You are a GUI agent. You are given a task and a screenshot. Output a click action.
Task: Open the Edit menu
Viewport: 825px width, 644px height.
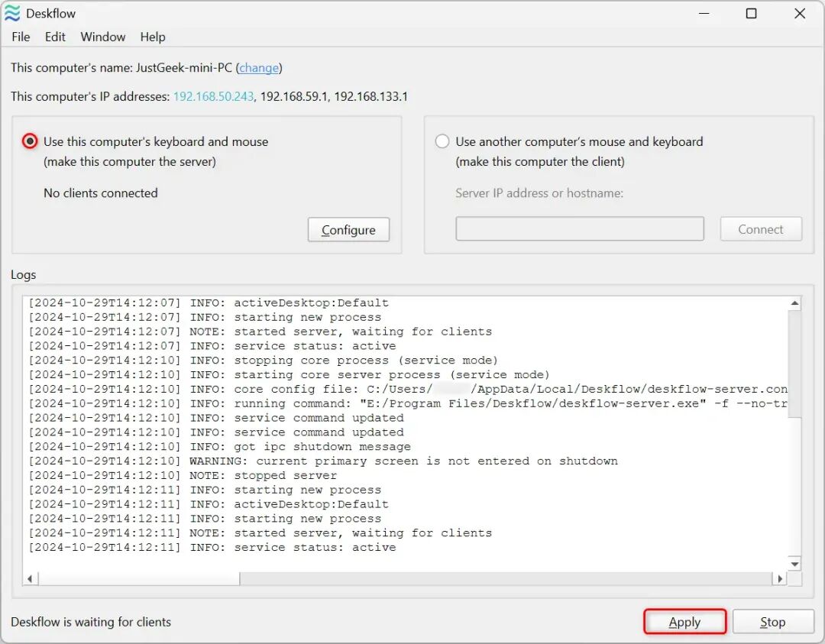(x=55, y=37)
